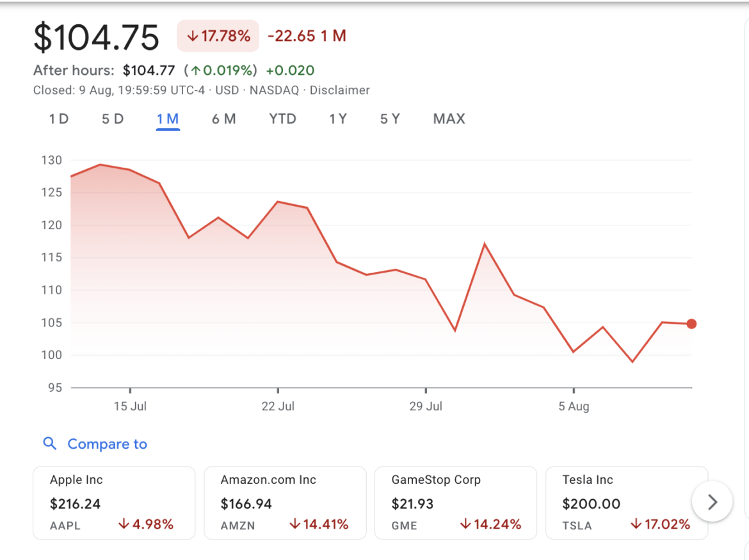Click the Compare to link
Screen dimensions: 749x560
click(x=107, y=444)
